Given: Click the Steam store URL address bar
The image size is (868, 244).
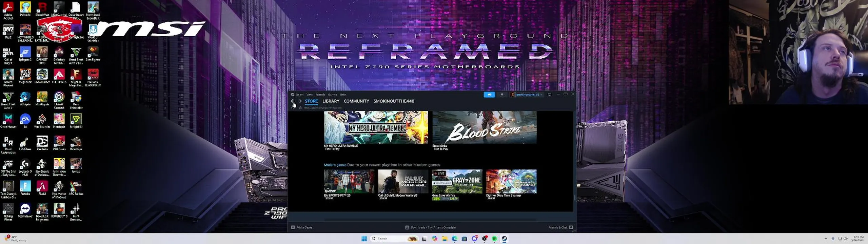Looking at the screenshot, I should pyautogui.click(x=322, y=108).
